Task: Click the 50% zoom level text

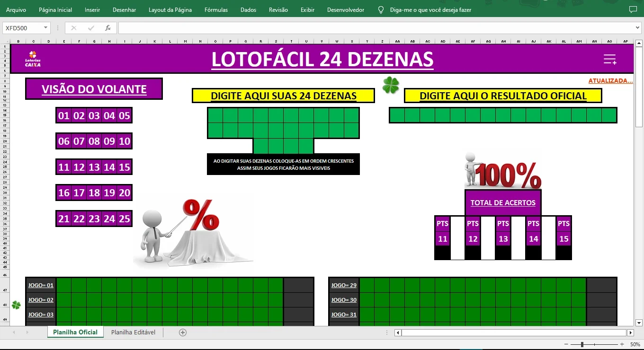Action: point(635,344)
